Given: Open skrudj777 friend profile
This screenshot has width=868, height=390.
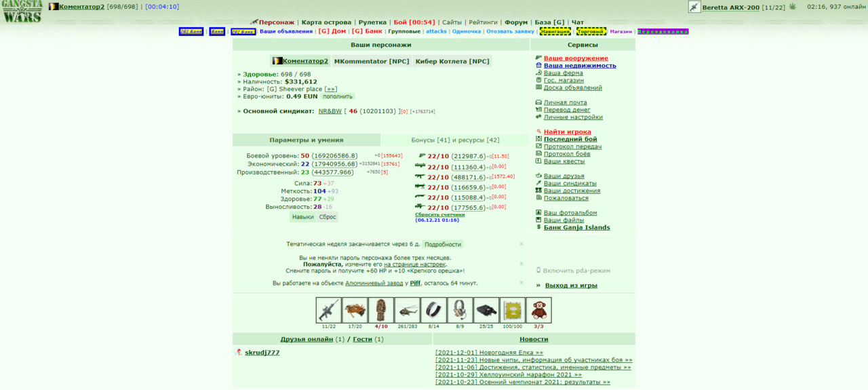Looking at the screenshot, I should click(x=262, y=353).
